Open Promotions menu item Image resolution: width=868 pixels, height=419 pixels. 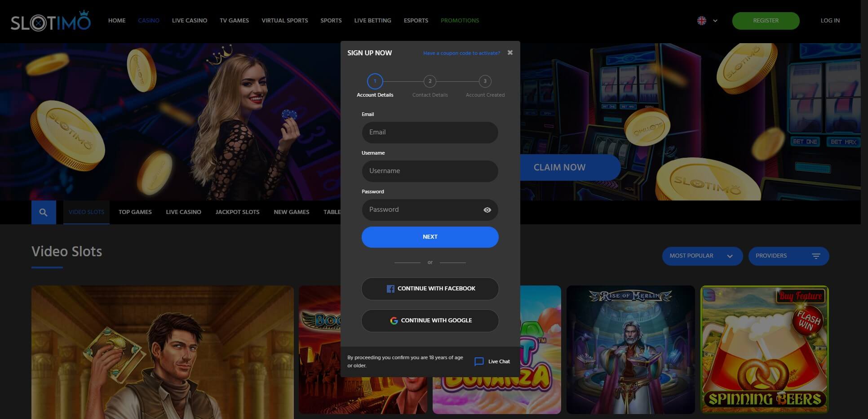click(x=460, y=21)
